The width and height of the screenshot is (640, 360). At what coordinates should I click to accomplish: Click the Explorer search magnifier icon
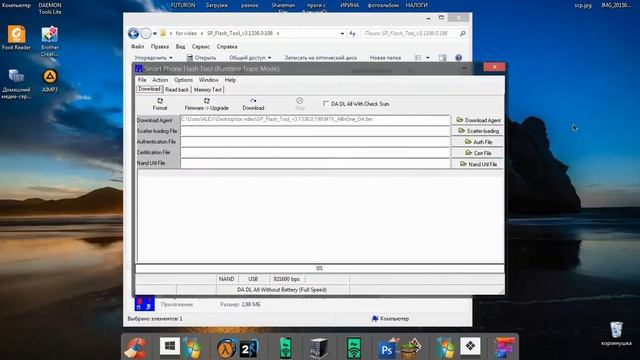coord(462,33)
